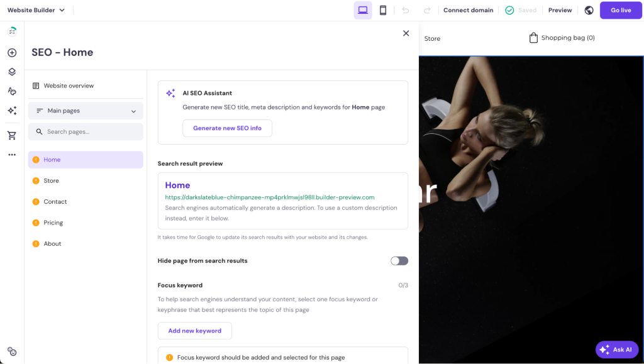Click Generate new SEO info button

click(227, 128)
